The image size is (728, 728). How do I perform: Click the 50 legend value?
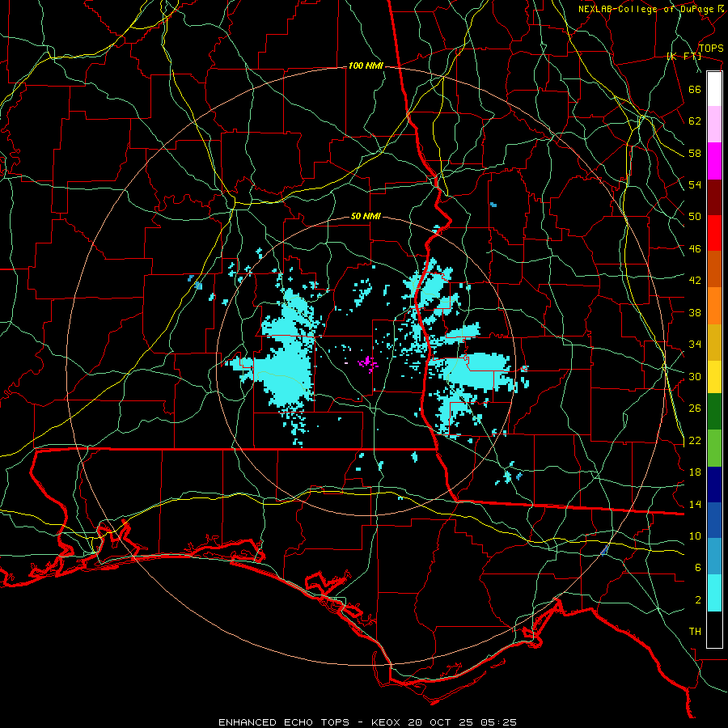tap(695, 217)
